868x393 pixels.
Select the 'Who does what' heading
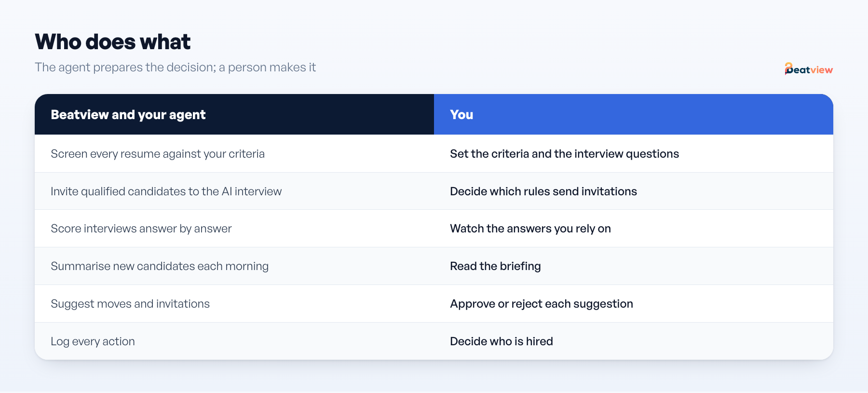(112, 42)
